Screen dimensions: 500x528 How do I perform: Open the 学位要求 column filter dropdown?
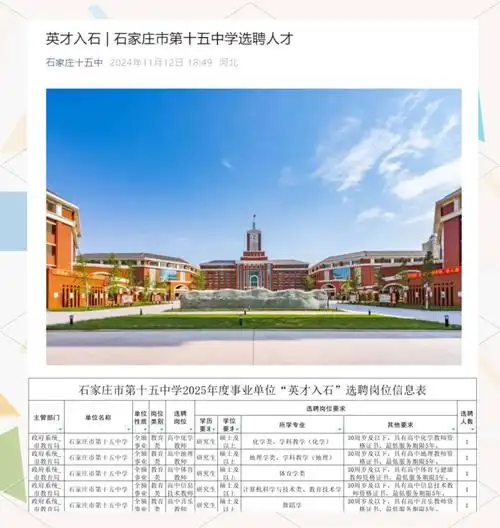(238, 429)
